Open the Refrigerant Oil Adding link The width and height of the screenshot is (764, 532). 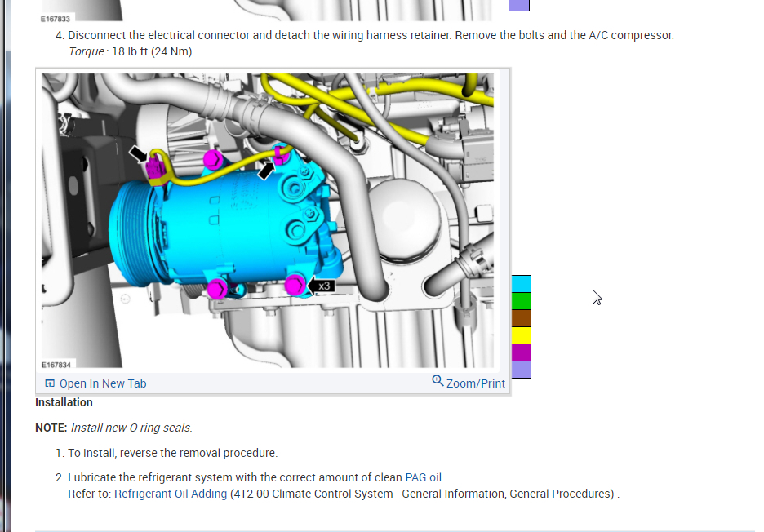(x=171, y=494)
